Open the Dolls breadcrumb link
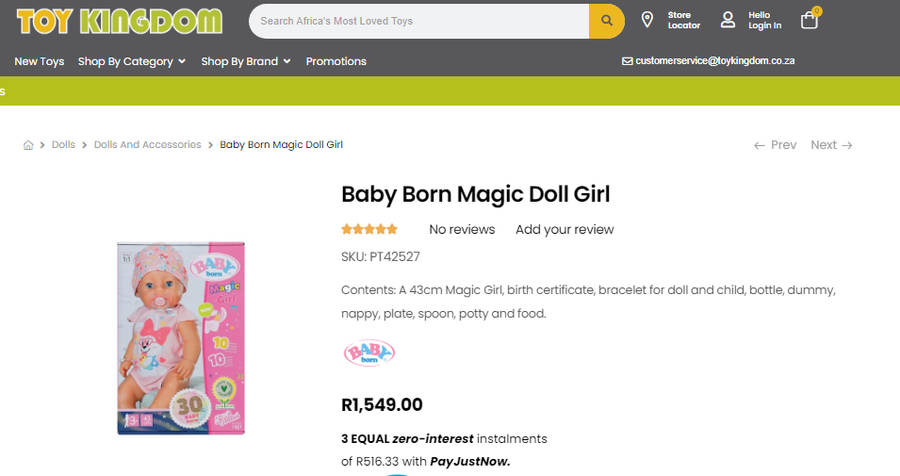 click(x=63, y=145)
